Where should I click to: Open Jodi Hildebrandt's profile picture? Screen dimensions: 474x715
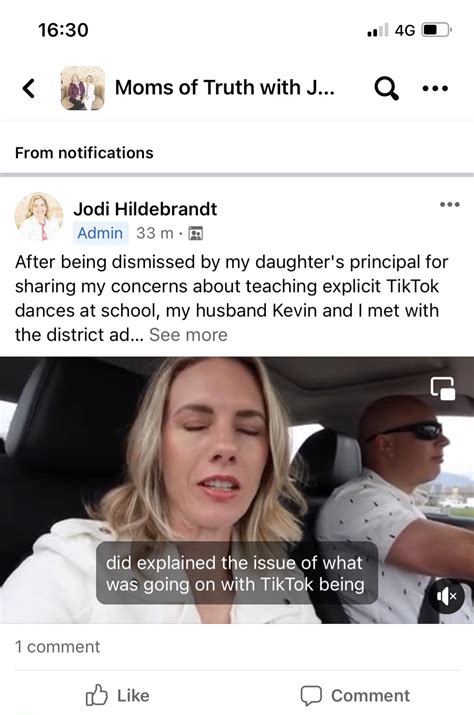pos(39,217)
